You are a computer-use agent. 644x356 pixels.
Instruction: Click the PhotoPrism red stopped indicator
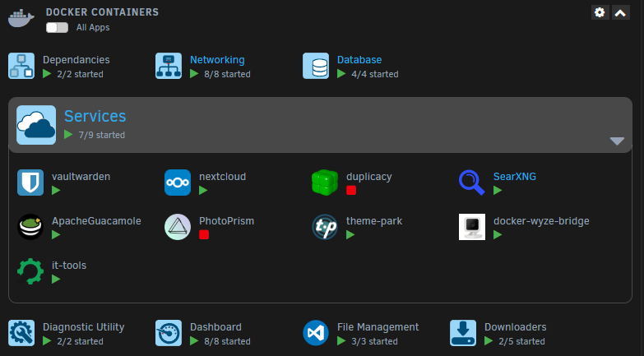point(204,234)
